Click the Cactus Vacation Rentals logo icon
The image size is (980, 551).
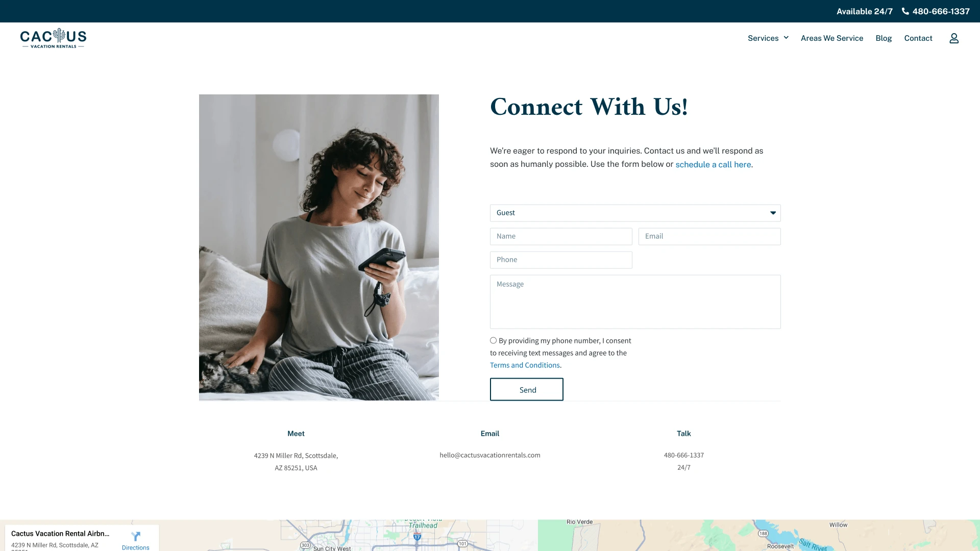[x=54, y=38]
